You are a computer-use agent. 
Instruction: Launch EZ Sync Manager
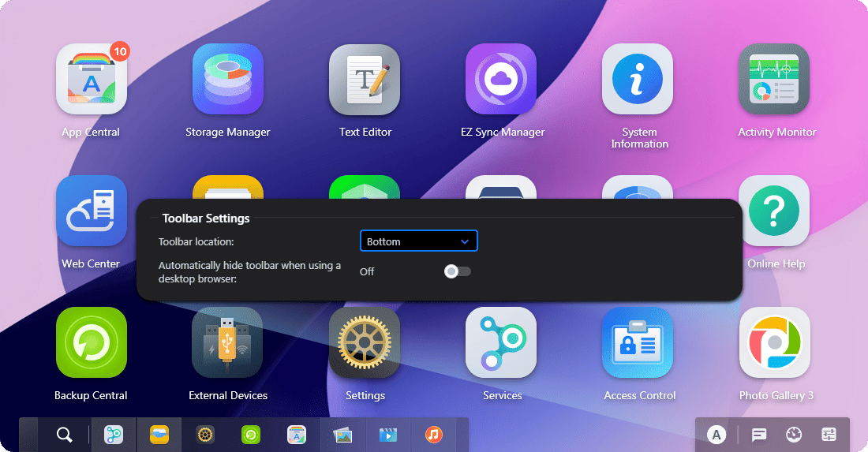(x=501, y=79)
